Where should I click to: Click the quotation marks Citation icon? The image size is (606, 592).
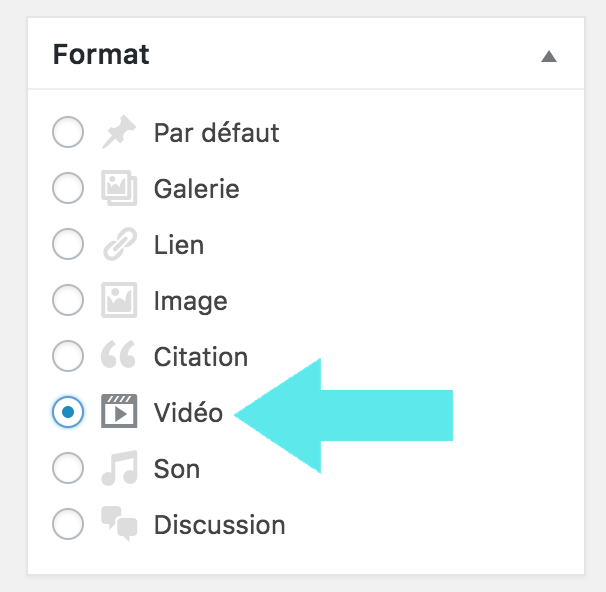(x=119, y=357)
